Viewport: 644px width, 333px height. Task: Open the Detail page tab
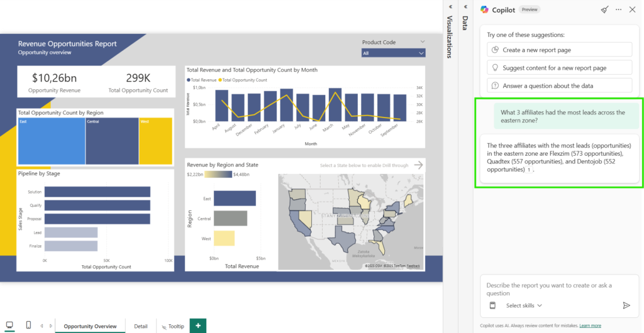pyautogui.click(x=140, y=326)
